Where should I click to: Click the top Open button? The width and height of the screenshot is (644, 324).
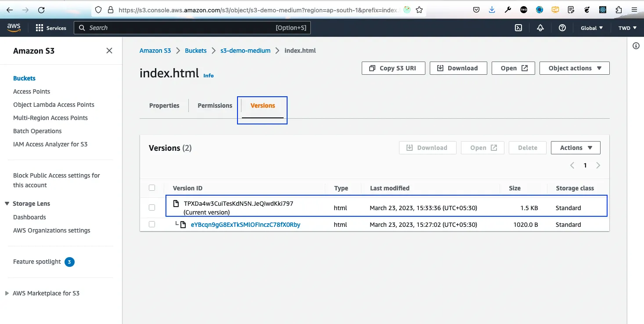point(513,68)
